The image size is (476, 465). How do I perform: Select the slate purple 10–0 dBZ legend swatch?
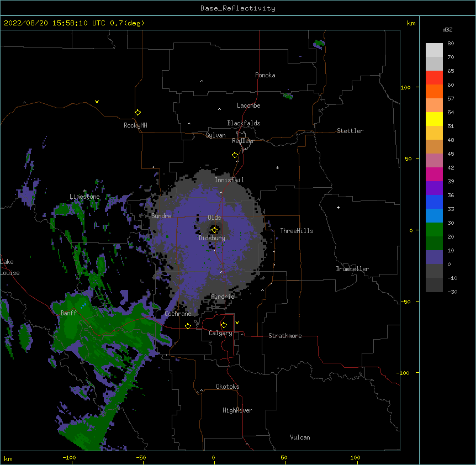point(434,257)
